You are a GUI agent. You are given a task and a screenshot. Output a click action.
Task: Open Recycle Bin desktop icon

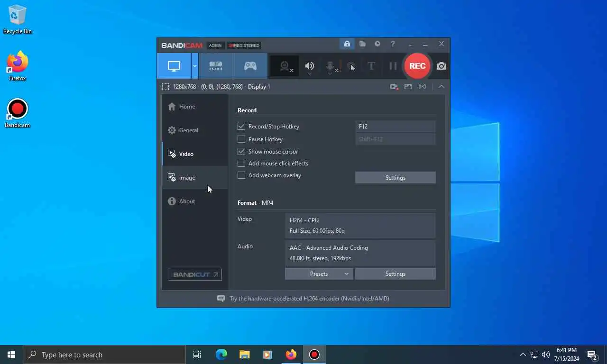(18, 19)
